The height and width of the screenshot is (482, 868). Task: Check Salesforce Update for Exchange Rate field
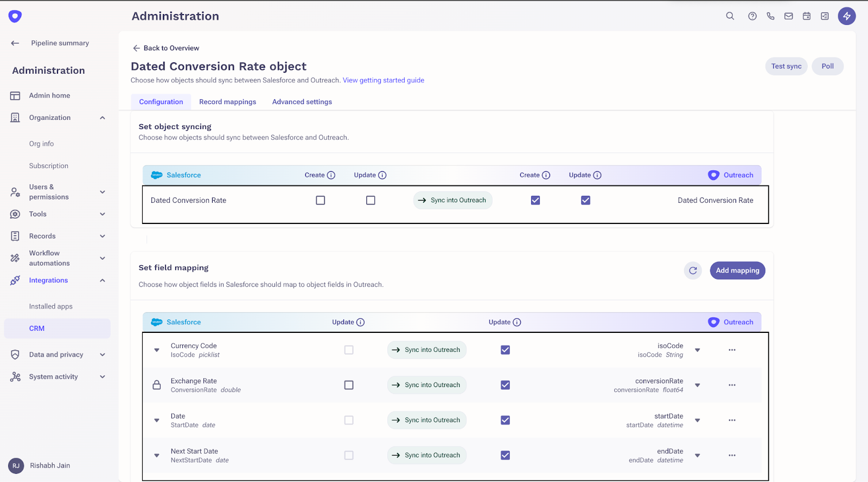(x=349, y=385)
